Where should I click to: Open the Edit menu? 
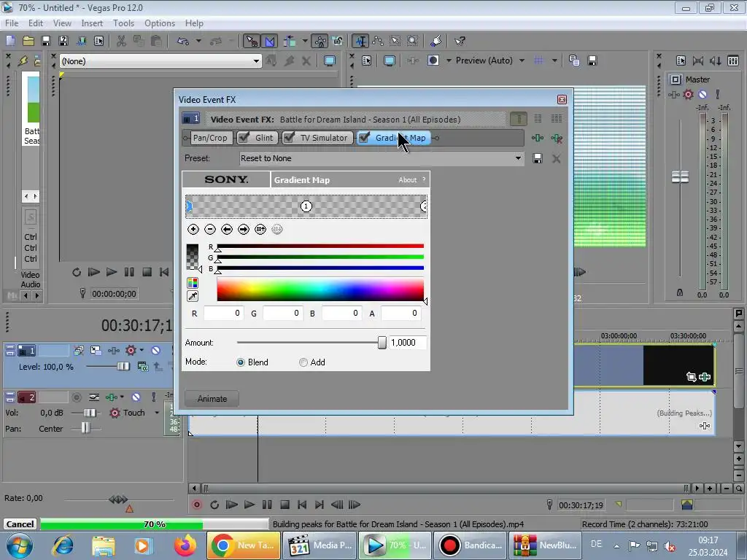36,23
